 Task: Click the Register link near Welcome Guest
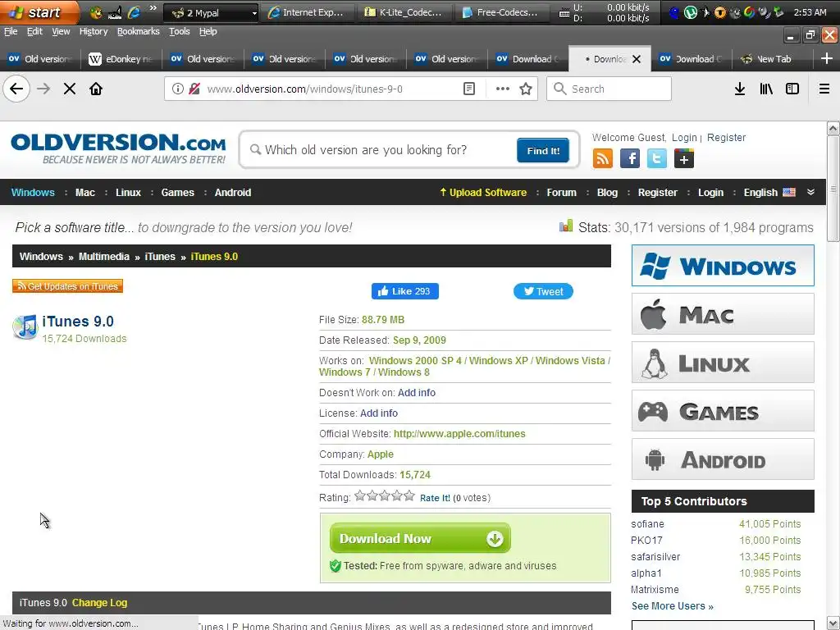pyautogui.click(x=726, y=138)
